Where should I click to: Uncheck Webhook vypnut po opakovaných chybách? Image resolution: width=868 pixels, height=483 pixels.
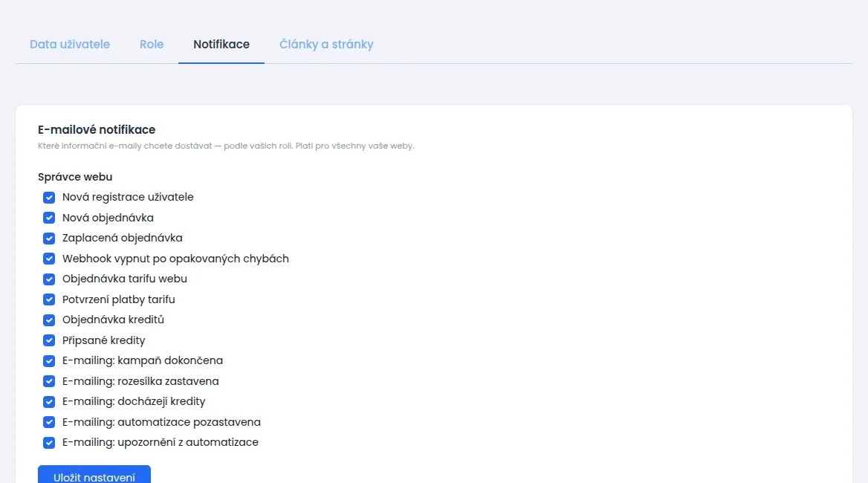pyautogui.click(x=49, y=259)
